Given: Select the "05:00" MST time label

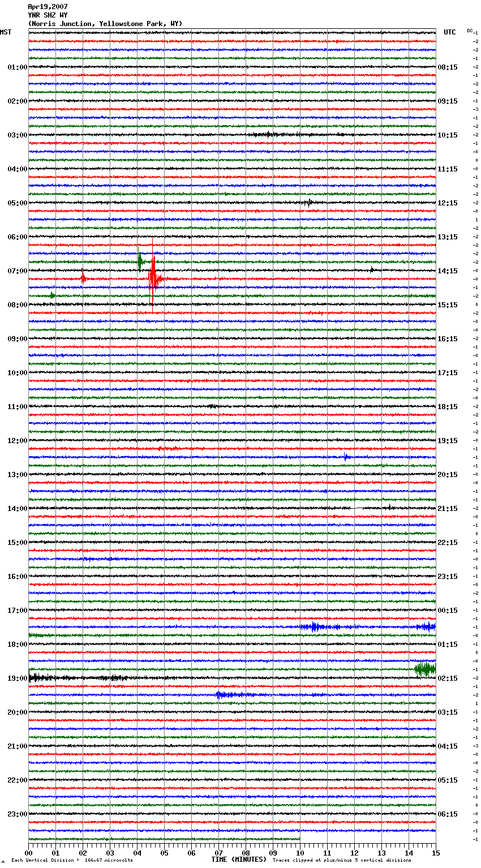Looking at the screenshot, I should (x=18, y=203).
